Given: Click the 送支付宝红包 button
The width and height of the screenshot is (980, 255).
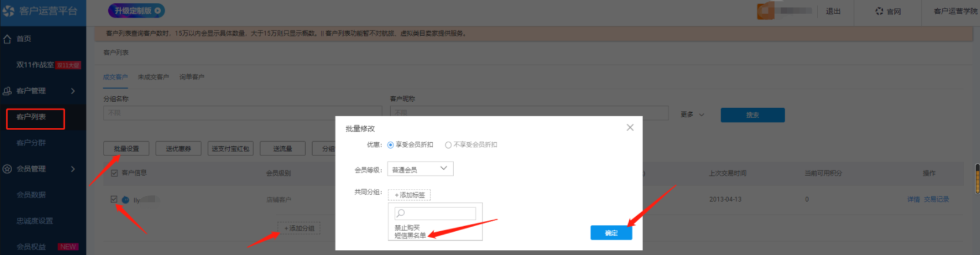Looking at the screenshot, I should (230, 149).
